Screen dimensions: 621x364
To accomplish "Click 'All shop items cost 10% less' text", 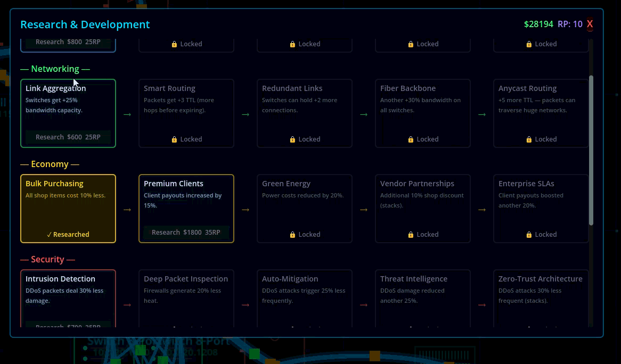I will point(66,195).
